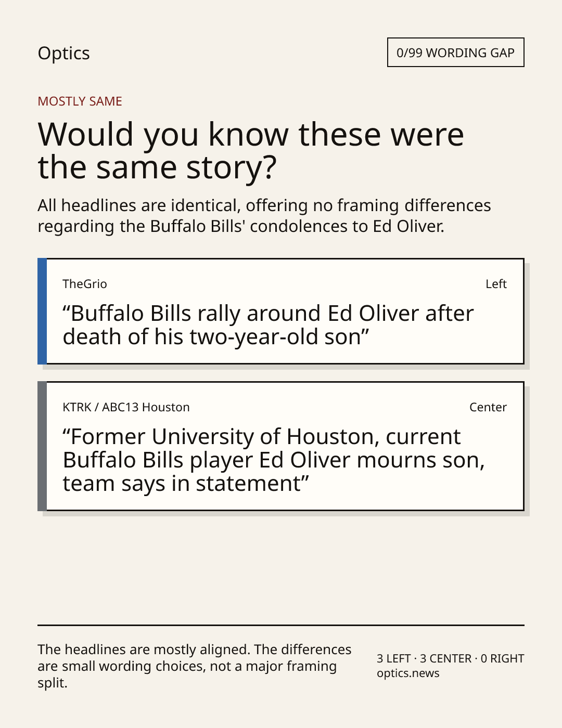Select the MOSTLY SAME label

click(x=80, y=101)
